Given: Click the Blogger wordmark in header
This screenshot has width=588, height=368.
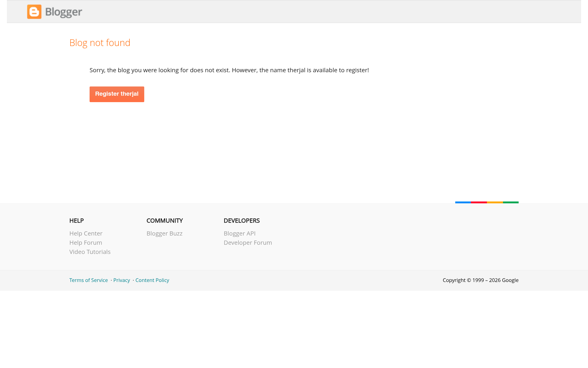Looking at the screenshot, I should tap(64, 12).
